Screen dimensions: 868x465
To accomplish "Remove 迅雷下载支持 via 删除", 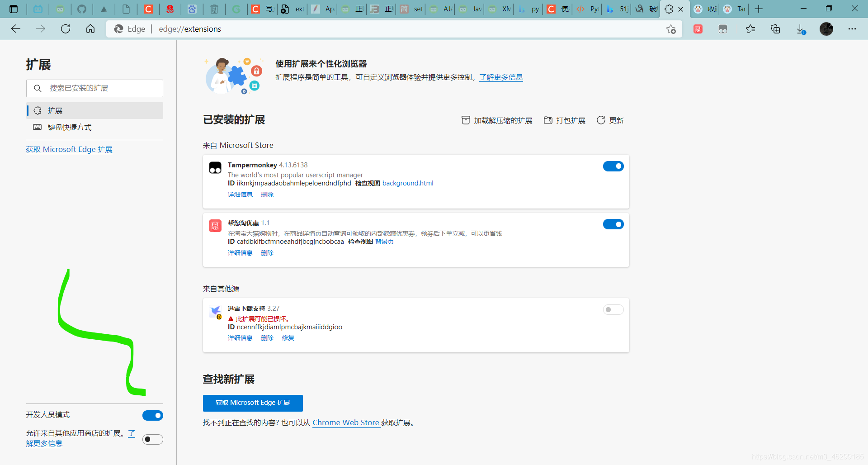I will 267,338.
